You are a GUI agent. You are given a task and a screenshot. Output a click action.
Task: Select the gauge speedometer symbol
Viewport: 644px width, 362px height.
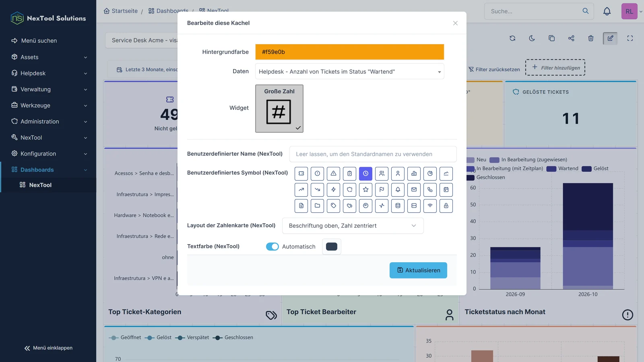pos(365,206)
